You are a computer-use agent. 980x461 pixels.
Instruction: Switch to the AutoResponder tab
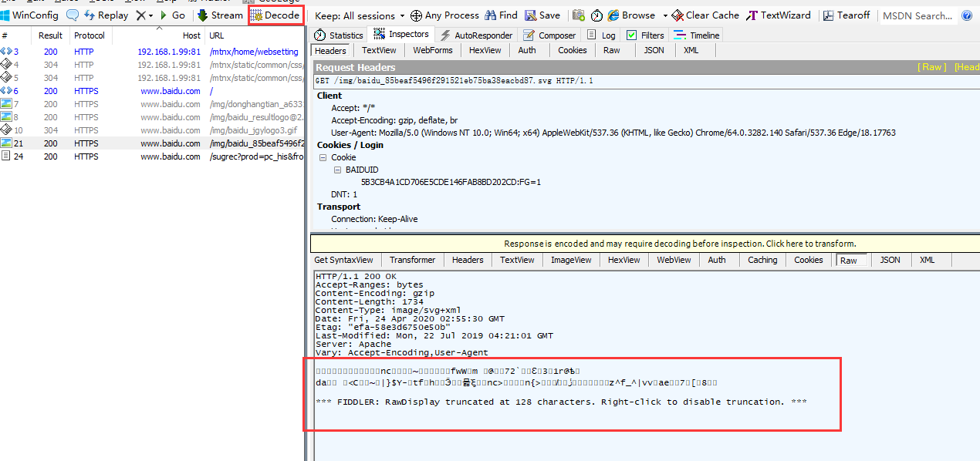pyautogui.click(x=477, y=35)
